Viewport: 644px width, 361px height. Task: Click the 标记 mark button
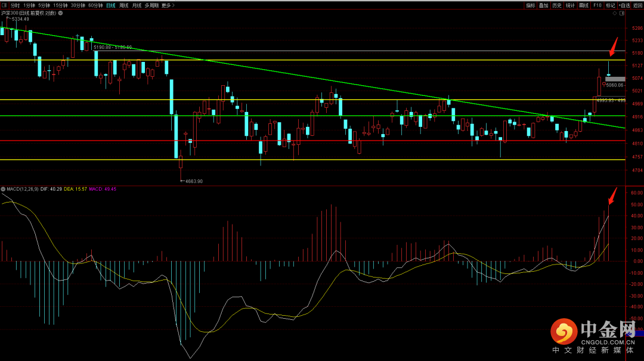(x=611, y=5)
